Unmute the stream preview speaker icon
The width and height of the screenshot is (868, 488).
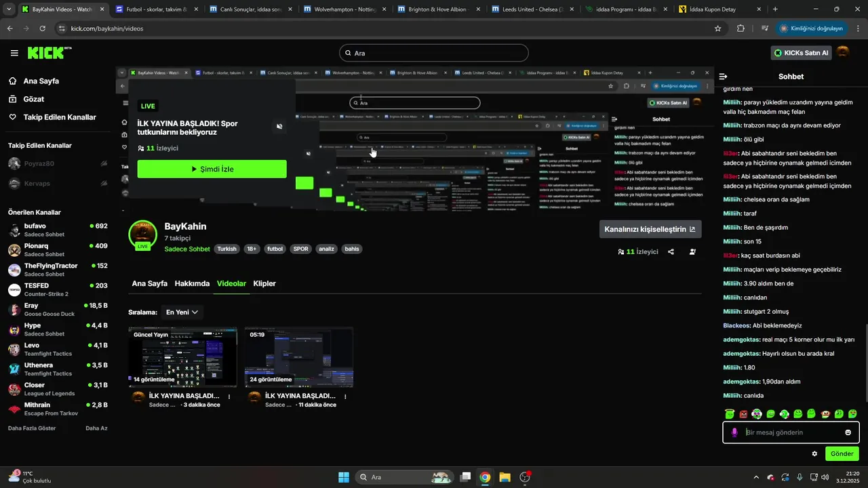point(279,127)
